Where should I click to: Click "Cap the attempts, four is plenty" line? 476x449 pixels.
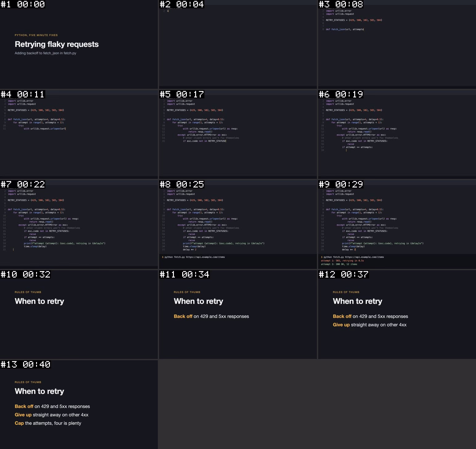click(48, 423)
